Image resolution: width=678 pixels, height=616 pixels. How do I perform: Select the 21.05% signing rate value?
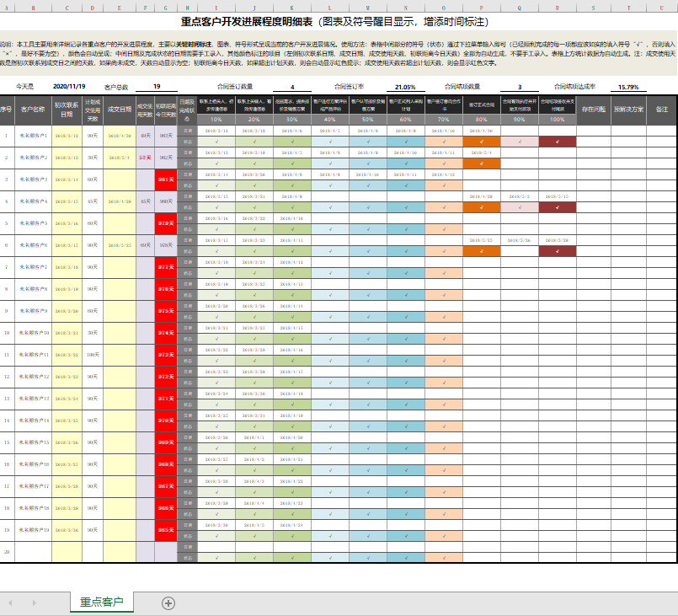405,87
